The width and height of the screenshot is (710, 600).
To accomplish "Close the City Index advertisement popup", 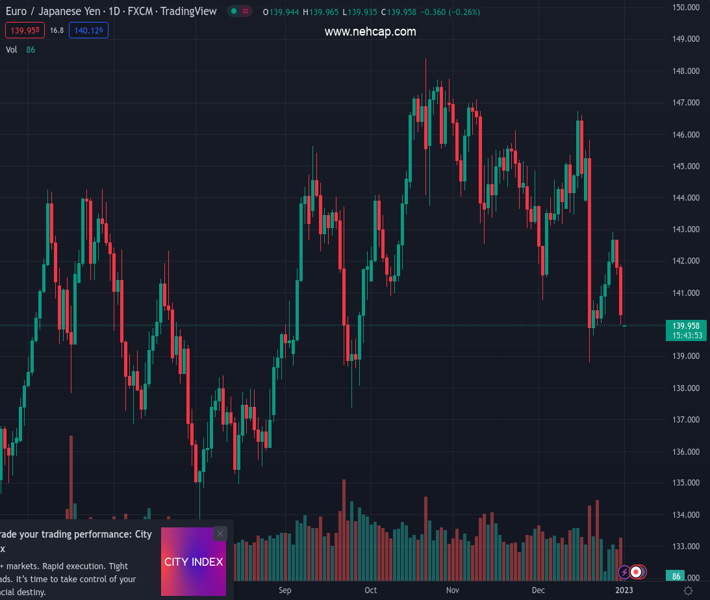I will pyautogui.click(x=220, y=534).
